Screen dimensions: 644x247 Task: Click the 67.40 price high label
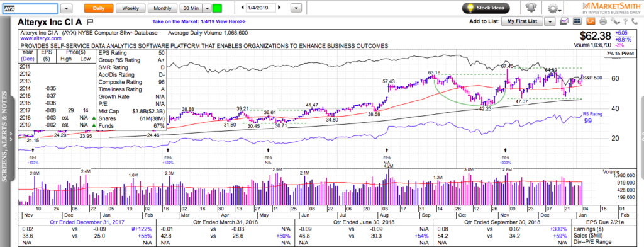tap(508, 66)
